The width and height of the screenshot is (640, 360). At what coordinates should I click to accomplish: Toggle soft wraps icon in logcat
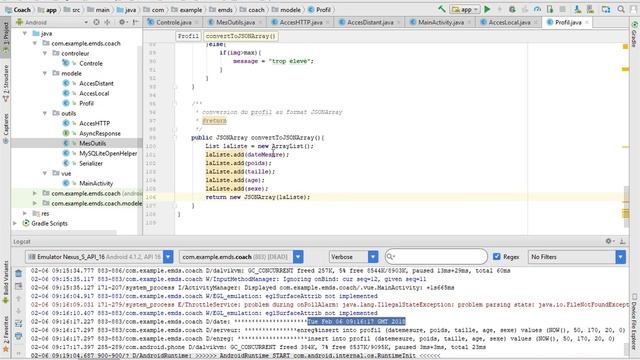point(18,324)
